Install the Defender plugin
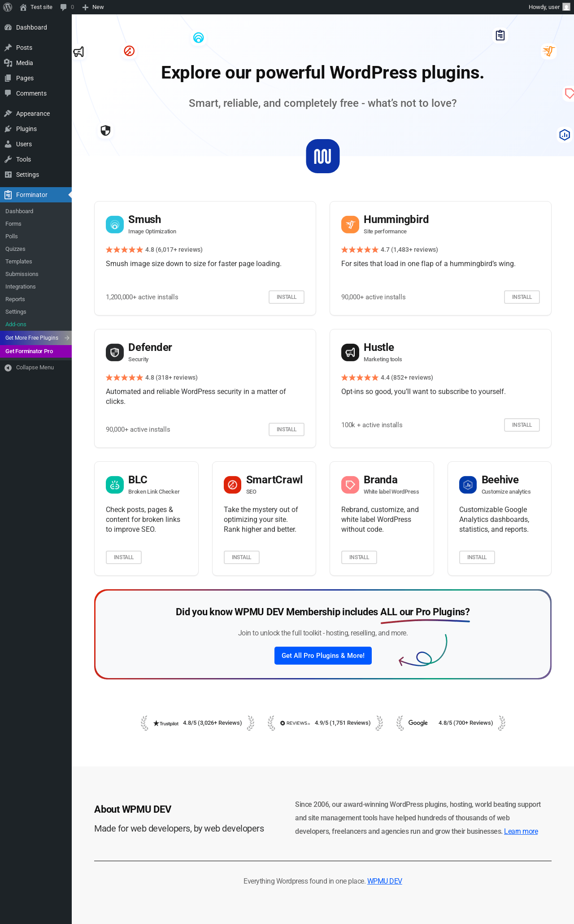Viewport: 574px width, 924px height. tap(287, 429)
